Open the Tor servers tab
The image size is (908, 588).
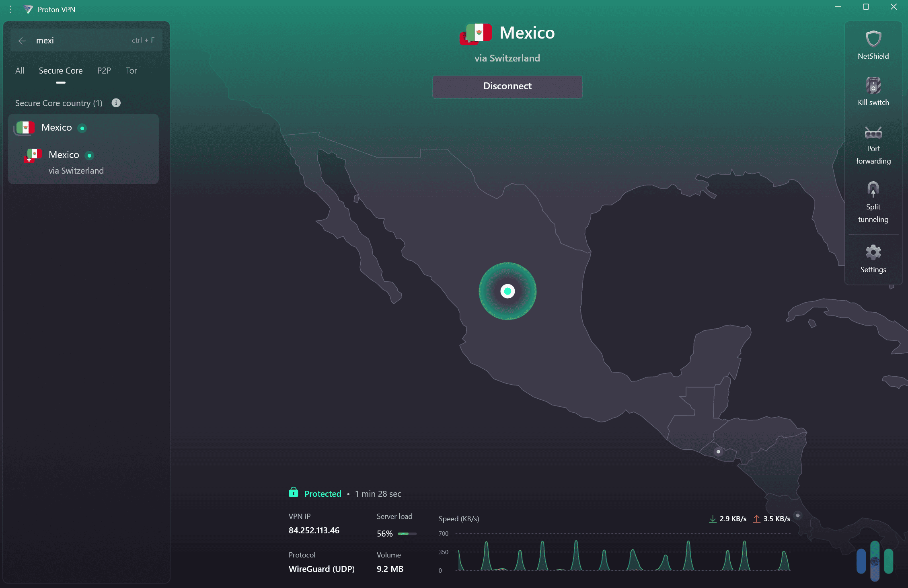(x=131, y=71)
